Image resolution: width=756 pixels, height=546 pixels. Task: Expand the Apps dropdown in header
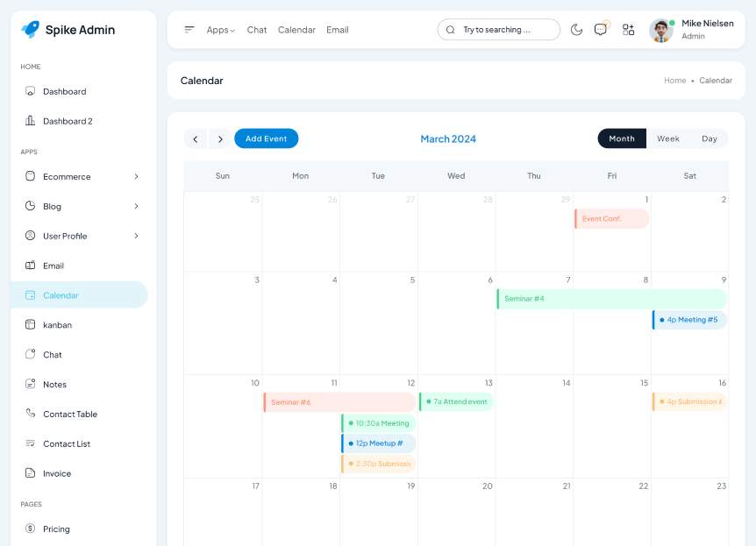pos(220,30)
